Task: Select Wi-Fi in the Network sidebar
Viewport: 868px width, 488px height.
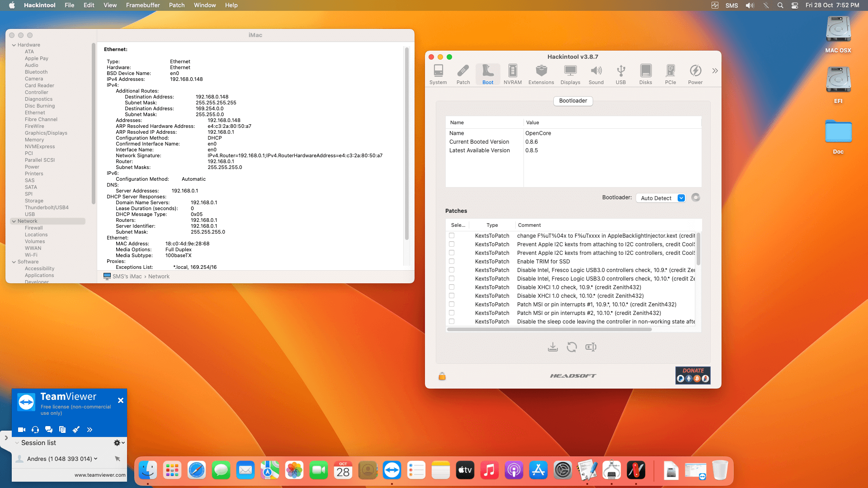Action: (32, 255)
